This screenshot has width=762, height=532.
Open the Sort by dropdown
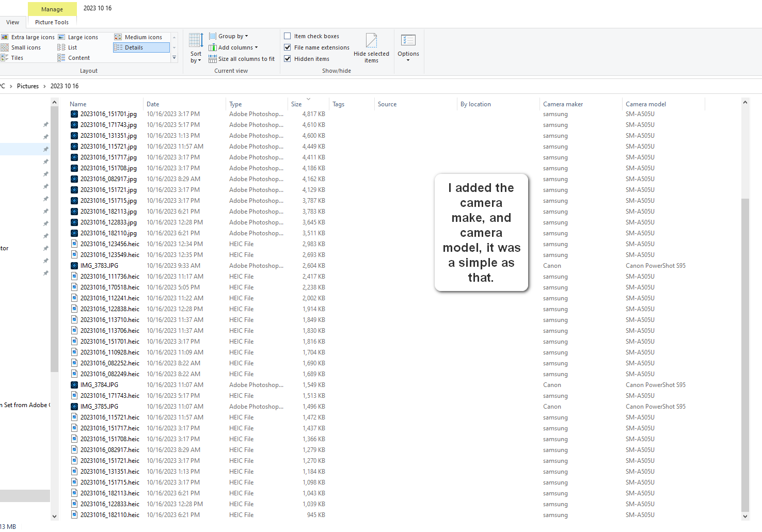pyautogui.click(x=196, y=48)
